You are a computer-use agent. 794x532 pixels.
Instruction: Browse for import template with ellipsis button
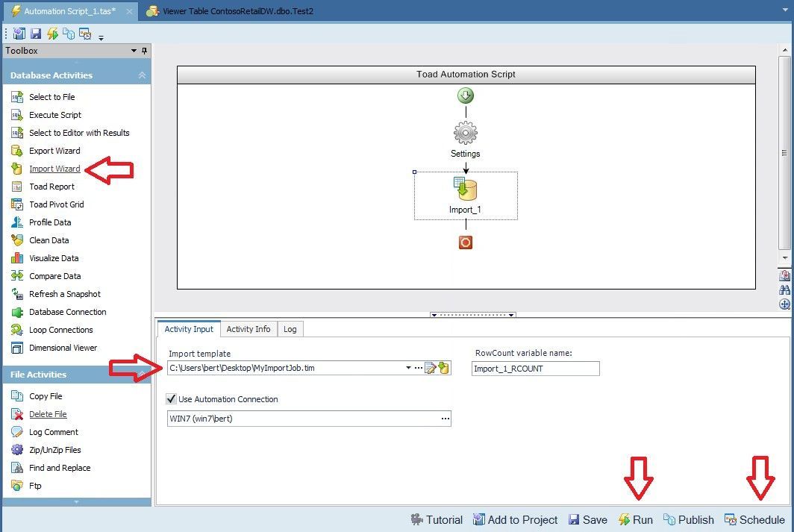click(x=418, y=368)
